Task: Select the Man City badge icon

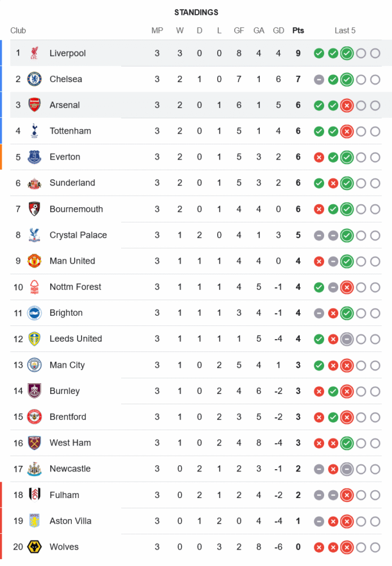Action: 35,365
